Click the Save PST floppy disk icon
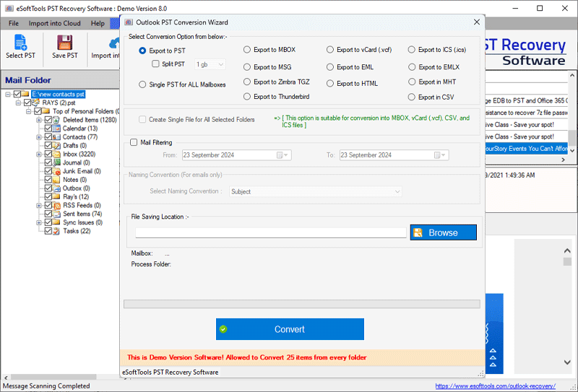 64,42
